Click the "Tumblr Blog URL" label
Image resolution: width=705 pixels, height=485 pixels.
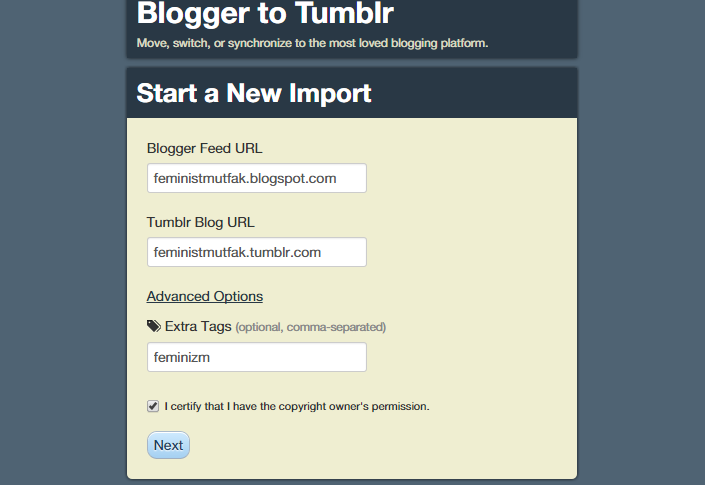pyautogui.click(x=201, y=222)
